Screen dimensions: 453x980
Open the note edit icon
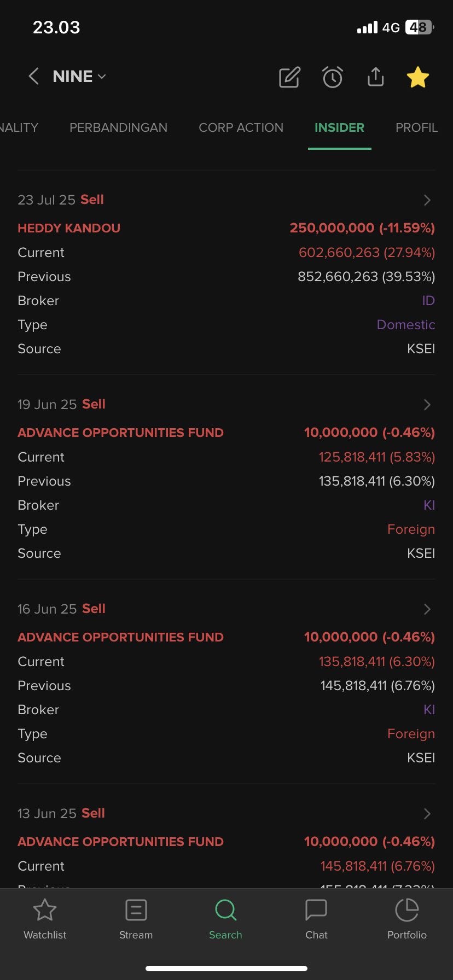pos(289,77)
